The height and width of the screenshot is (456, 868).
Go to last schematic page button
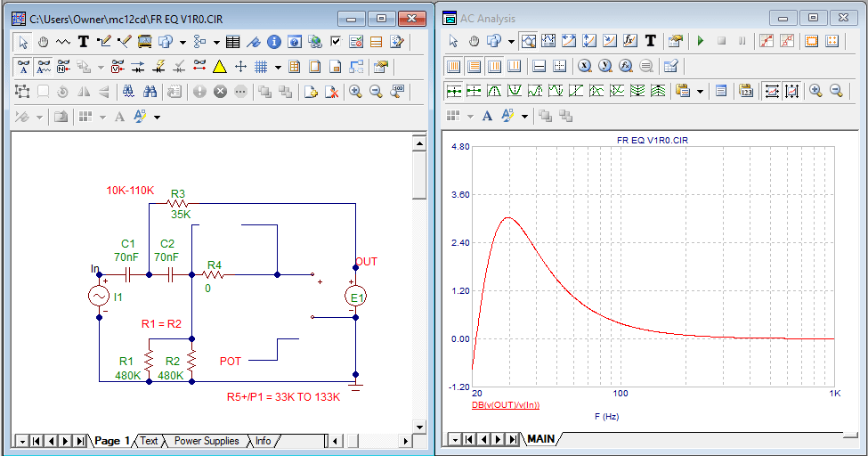coord(80,441)
